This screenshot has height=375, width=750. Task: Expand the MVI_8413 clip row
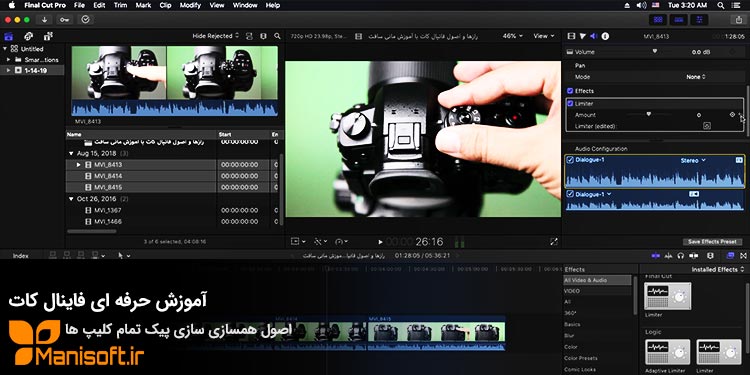click(x=79, y=165)
